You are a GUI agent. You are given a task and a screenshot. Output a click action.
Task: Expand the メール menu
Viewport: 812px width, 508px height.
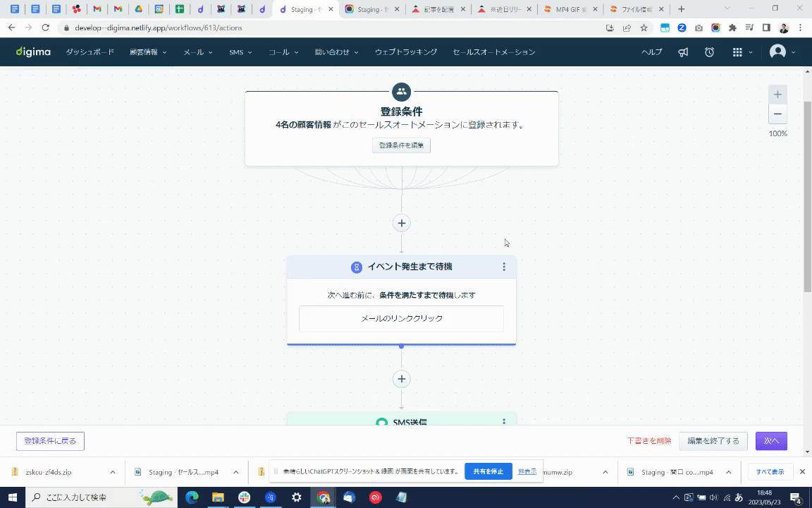198,52
